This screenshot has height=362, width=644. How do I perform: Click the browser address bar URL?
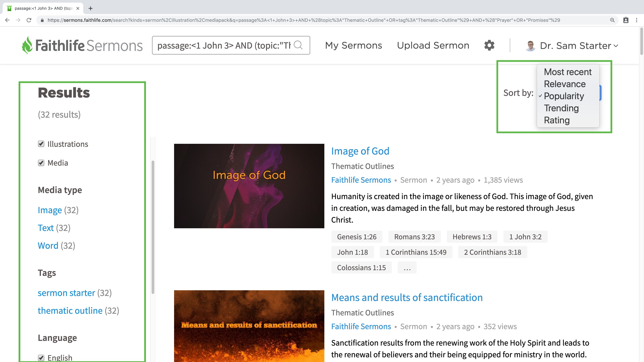pyautogui.click(x=304, y=20)
